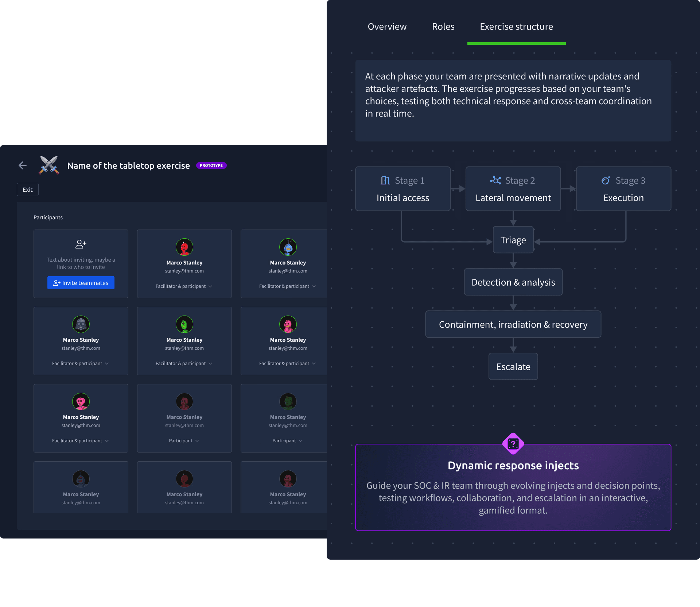The image size is (700, 607).
Task: Open the Roles tab
Action: click(x=443, y=27)
